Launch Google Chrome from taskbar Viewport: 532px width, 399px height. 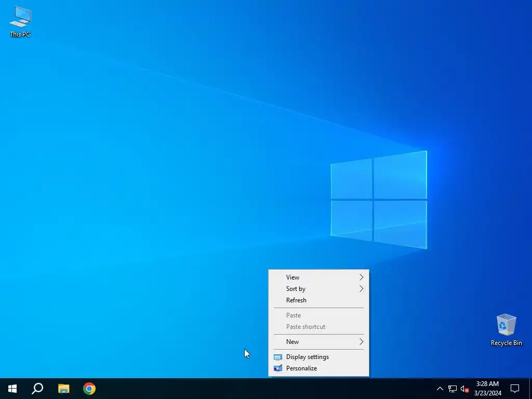coord(89,389)
